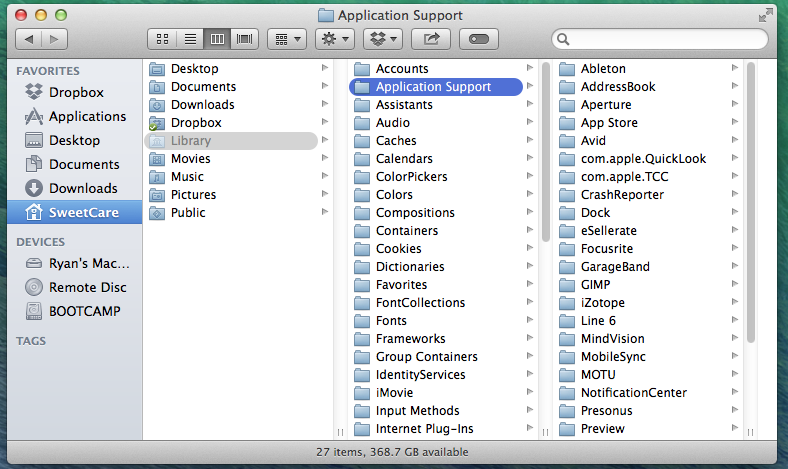Open the Action gear dropdown menu
Image resolution: width=788 pixels, height=469 pixels.
333,39
